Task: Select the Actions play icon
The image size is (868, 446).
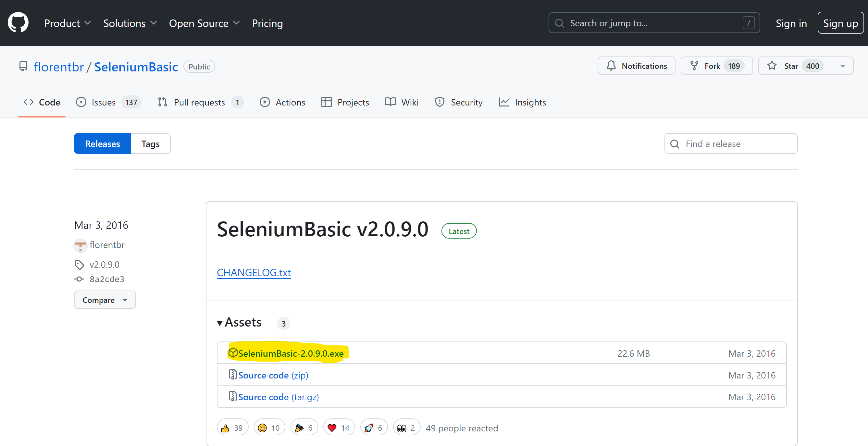Action: tap(265, 102)
